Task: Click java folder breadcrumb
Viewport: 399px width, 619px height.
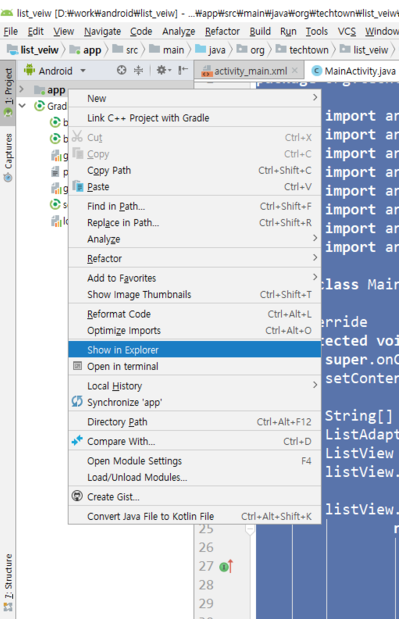Action: [x=210, y=50]
